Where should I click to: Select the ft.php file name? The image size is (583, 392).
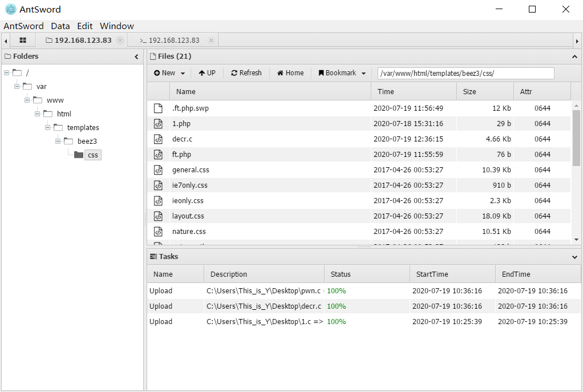click(181, 154)
